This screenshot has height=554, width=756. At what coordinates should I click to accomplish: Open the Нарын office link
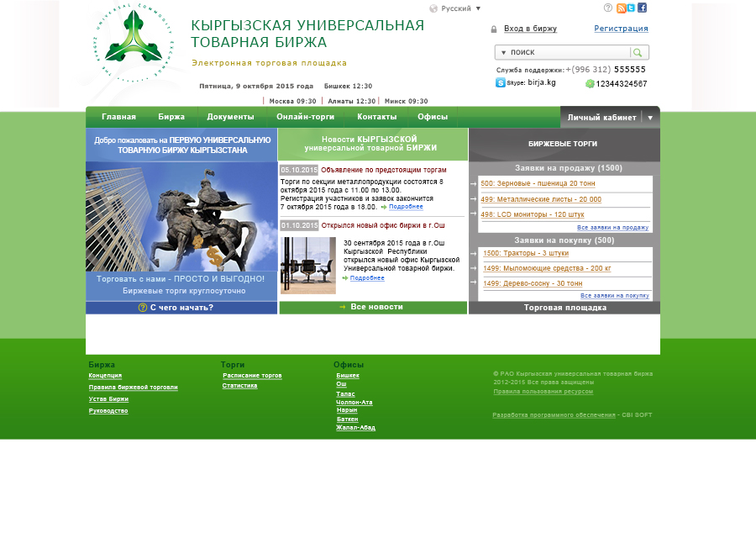point(347,410)
